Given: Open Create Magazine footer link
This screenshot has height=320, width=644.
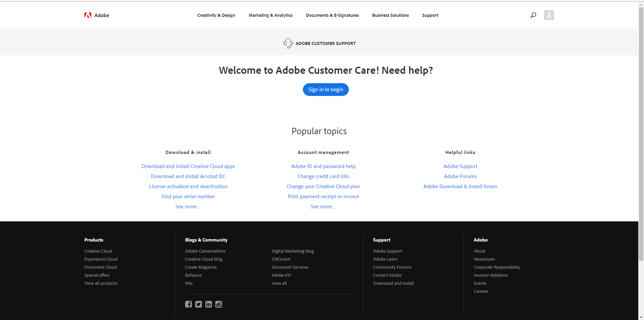Looking at the screenshot, I should tap(201, 267).
